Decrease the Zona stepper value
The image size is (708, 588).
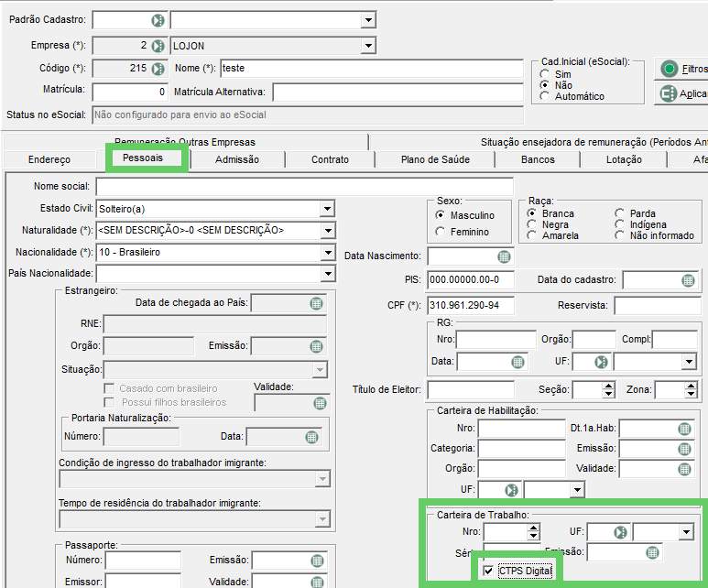tap(691, 393)
